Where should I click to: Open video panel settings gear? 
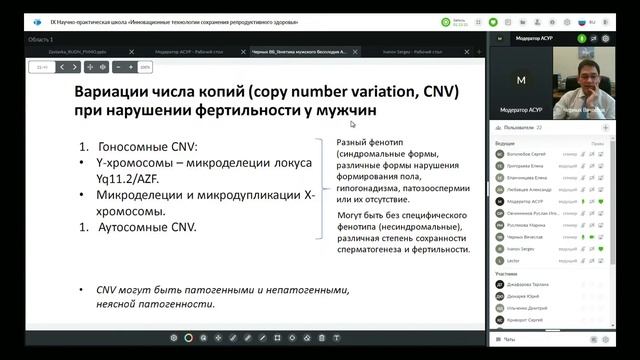pos(606,38)
